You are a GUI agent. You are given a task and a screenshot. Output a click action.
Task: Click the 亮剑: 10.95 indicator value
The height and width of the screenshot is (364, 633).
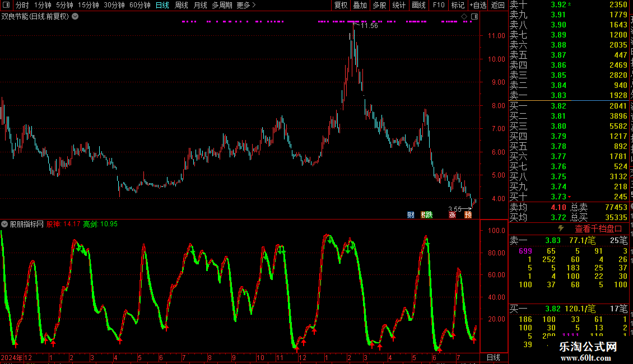(100, 224)
